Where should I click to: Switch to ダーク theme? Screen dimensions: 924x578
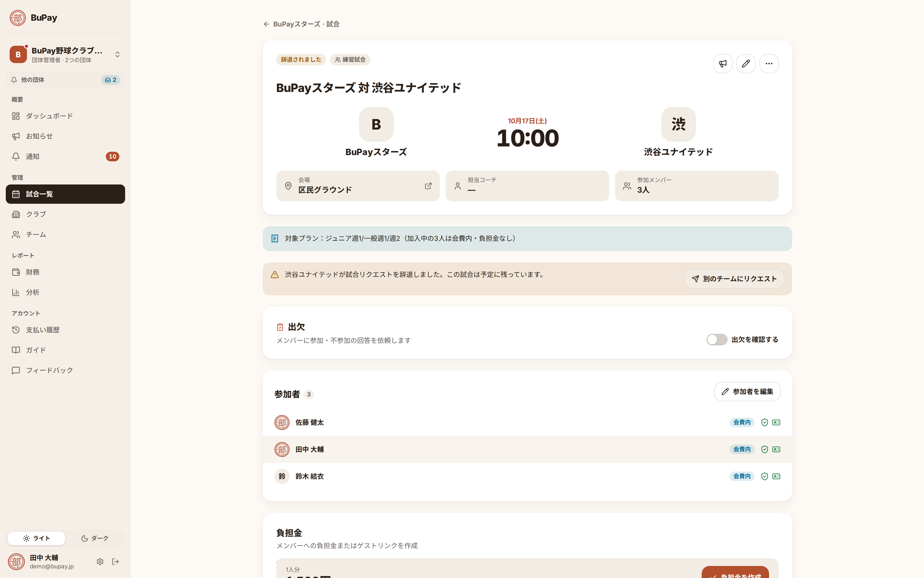click(x=95, y=538)
